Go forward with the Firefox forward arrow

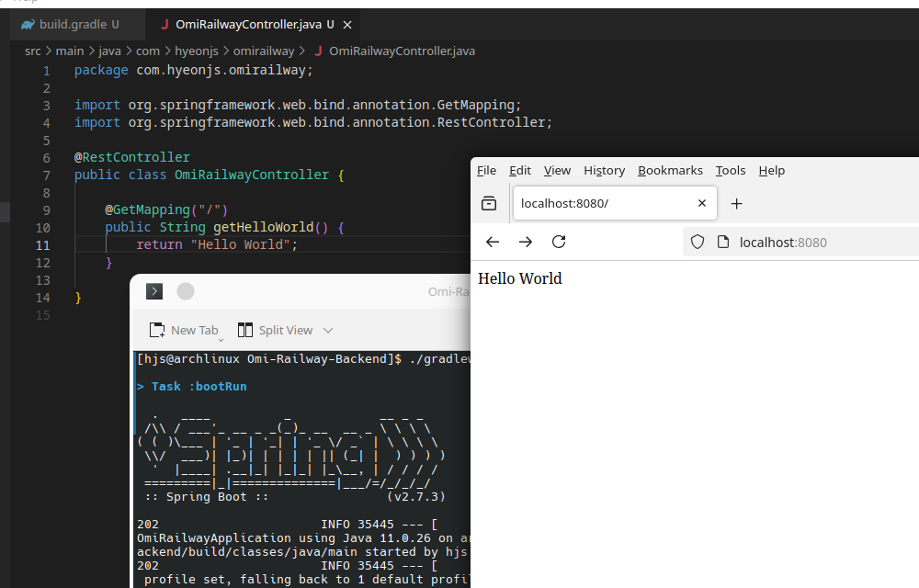click(x=526, y=242)
